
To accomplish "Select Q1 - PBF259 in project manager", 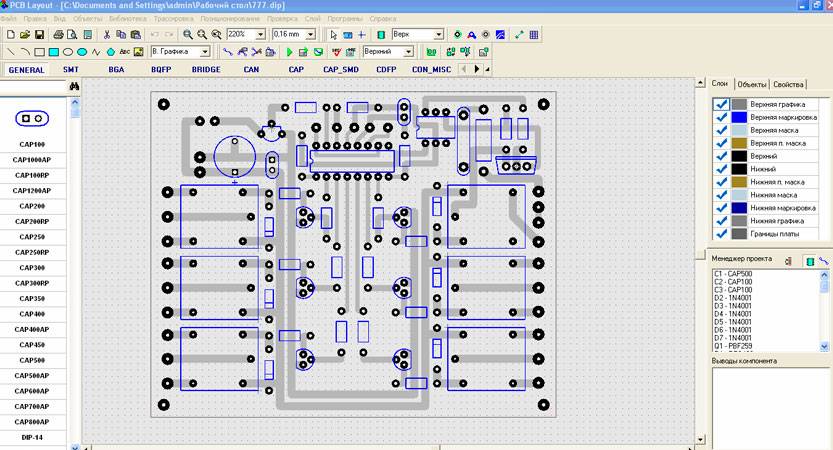I will click(x=733, y=346).
